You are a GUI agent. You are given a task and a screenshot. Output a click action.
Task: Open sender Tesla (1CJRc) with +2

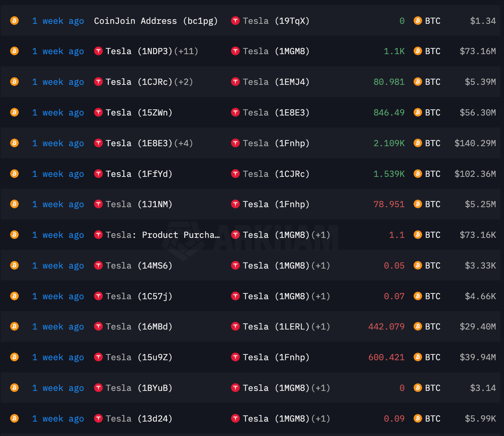pyautogui.click(x=139, y=82)
